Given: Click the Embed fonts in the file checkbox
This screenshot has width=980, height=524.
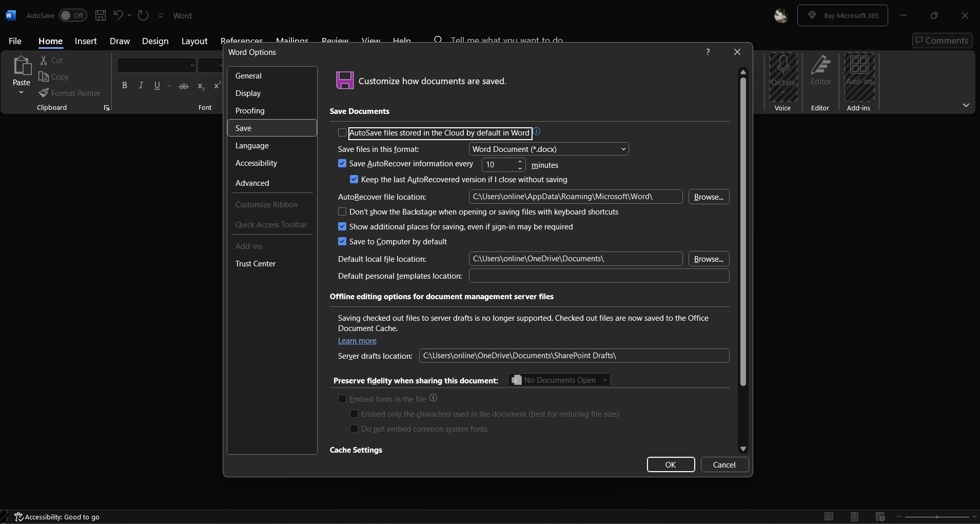Looking at the screenshot, I should [342, 399].
